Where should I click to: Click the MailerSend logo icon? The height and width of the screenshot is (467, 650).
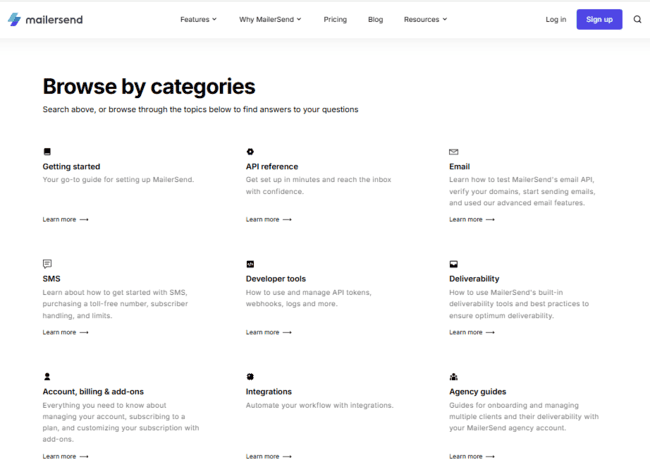[x=14, y=19]
